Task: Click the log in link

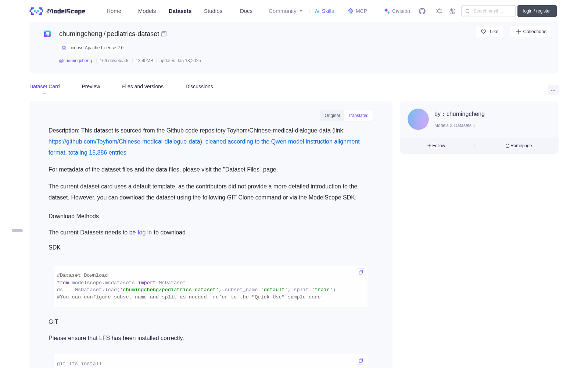Action: click(145, 233)
